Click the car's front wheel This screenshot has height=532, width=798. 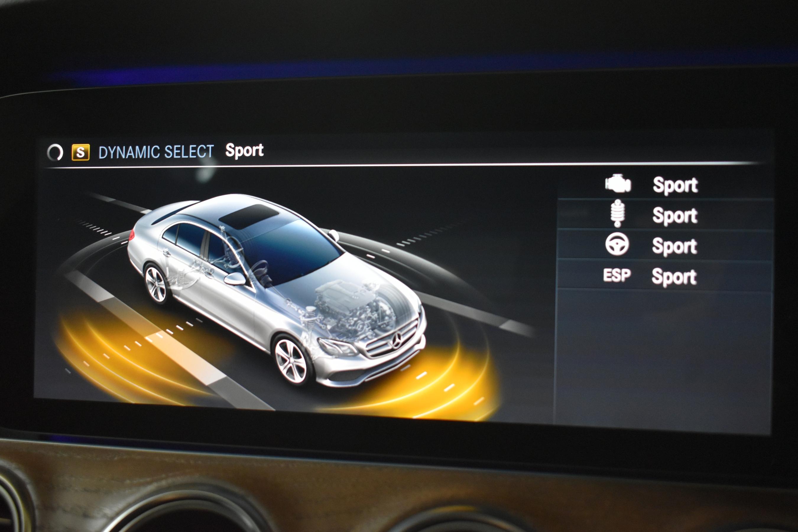click(291, 361)
